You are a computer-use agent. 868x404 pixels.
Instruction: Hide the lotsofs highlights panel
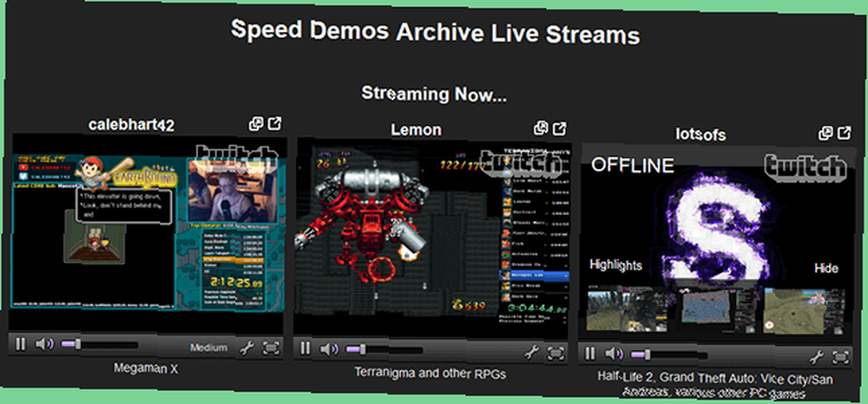pyautogui.click(x=826, y=268)
